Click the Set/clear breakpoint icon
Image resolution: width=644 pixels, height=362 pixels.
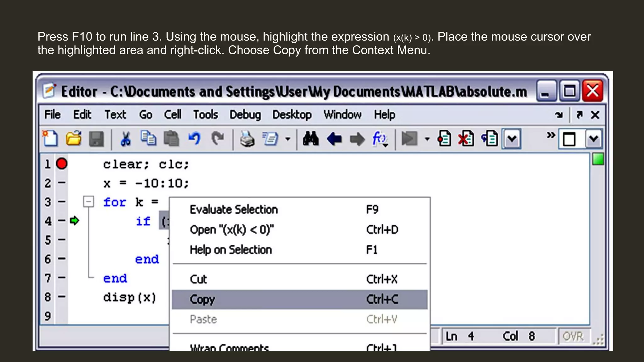[x=444, y=139]
